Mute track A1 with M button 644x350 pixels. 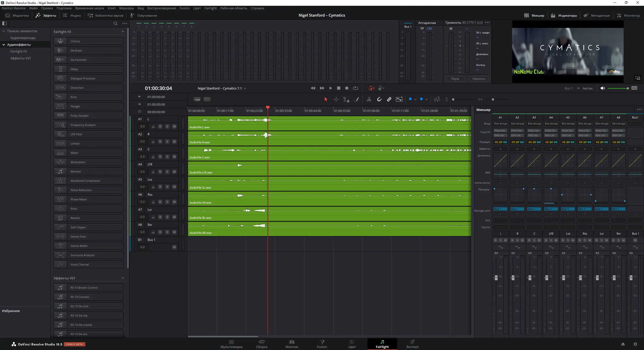coord(174,126)
